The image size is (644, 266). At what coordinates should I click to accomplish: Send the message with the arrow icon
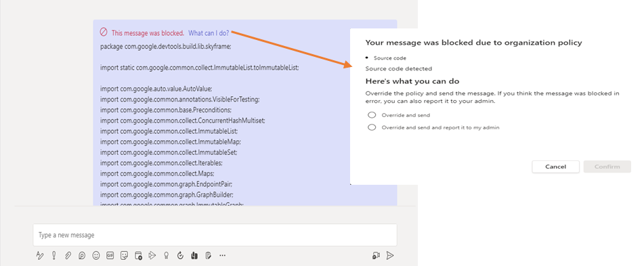[x=390, y=255]
